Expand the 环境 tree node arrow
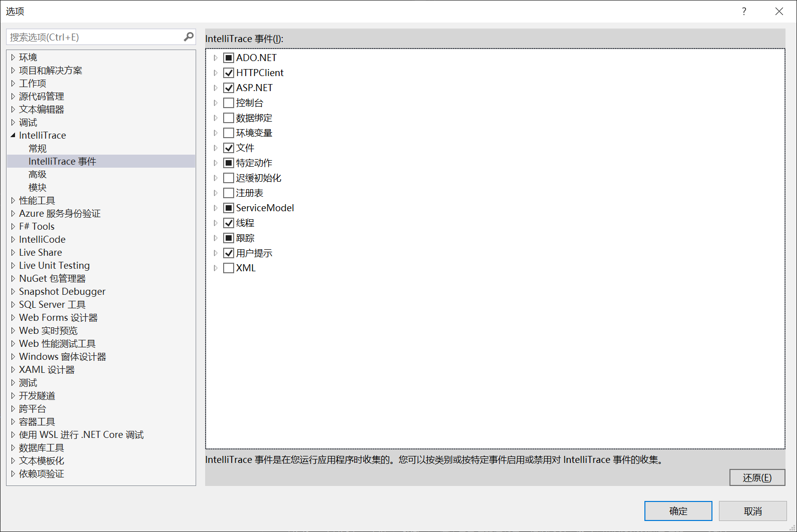The height and width of the screenshot is (532, 797). (13, 57)
